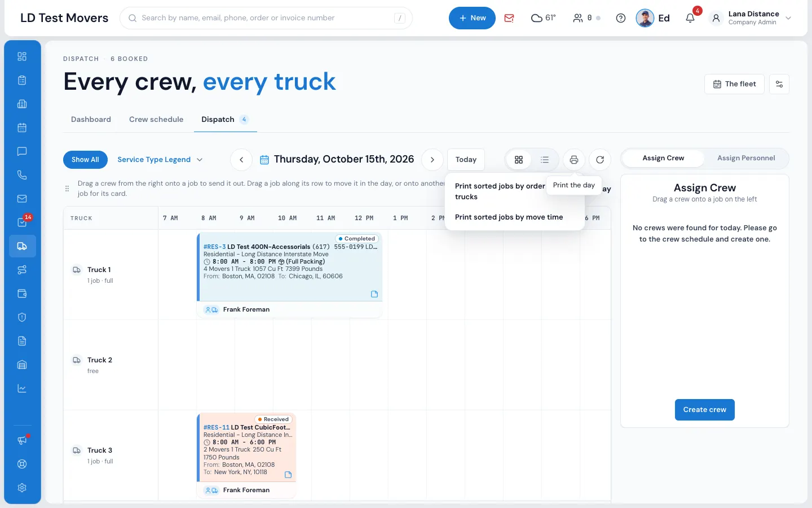
Task: Open the phone calls sidebar icon
Action: [22, 175]
